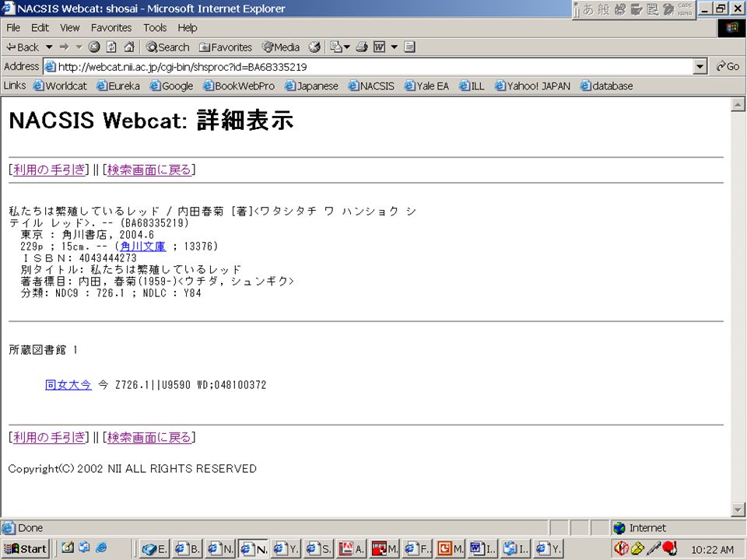Image resolution: width=747 pixels, height=560 pixels.
Task: Refresh the page with the Refresh icon
Action: [x=111, y=47]
